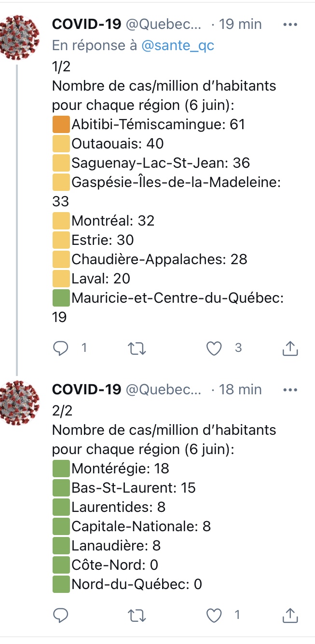Click the orange swatch beside Abitibi-Témiscamingue
Screen dimensions: 315x644
60,124
